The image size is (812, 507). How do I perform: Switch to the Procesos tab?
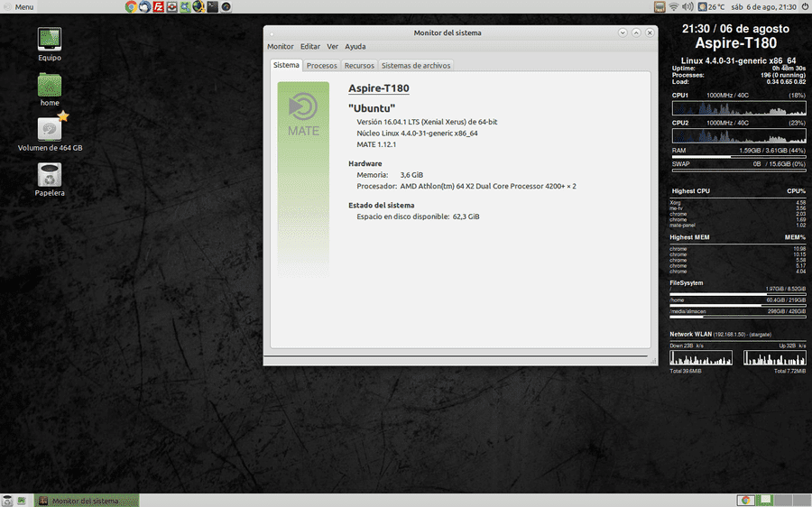321,65
